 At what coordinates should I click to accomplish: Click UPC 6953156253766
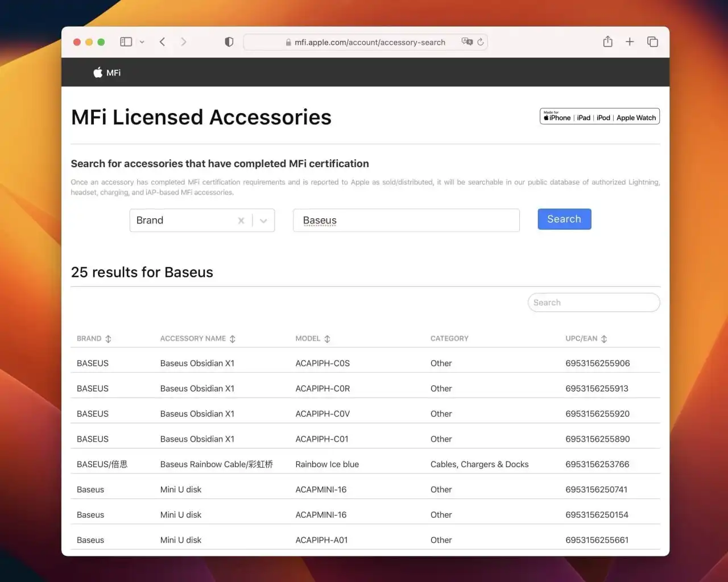(597, 464)
